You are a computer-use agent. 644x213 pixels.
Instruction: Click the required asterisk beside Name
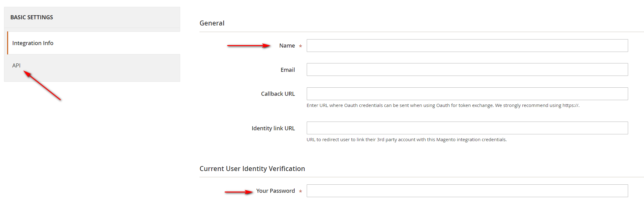click(301, 46)
